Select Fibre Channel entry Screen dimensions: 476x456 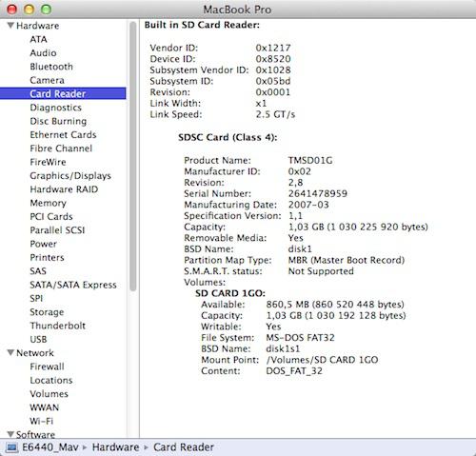(x=61, y=149)
